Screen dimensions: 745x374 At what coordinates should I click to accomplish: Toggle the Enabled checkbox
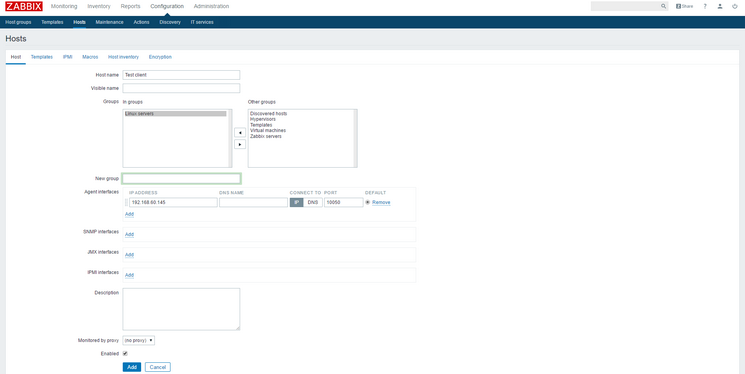pos(125,354)
